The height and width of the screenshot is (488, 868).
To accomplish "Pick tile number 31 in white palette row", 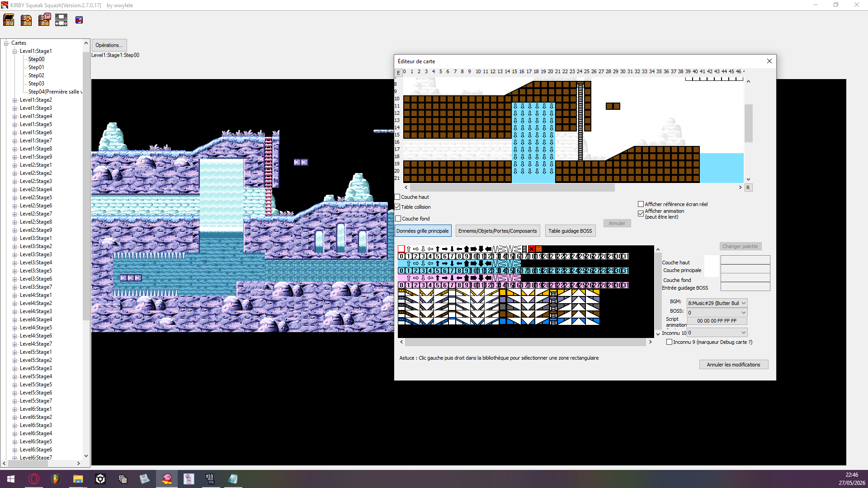I will click(x=626, y=256).
